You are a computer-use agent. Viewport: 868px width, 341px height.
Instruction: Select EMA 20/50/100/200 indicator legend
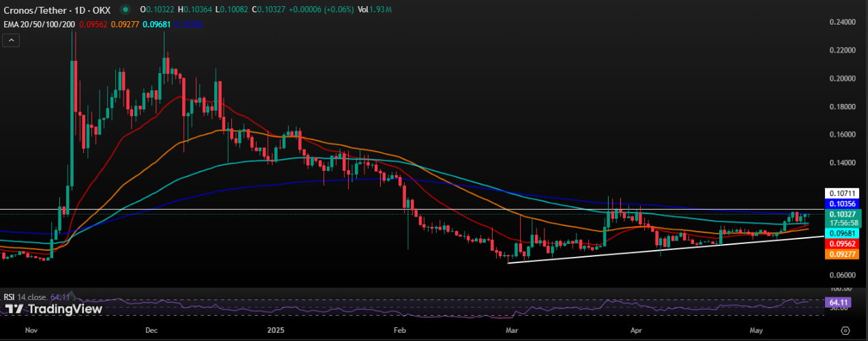tap(39, 24)
